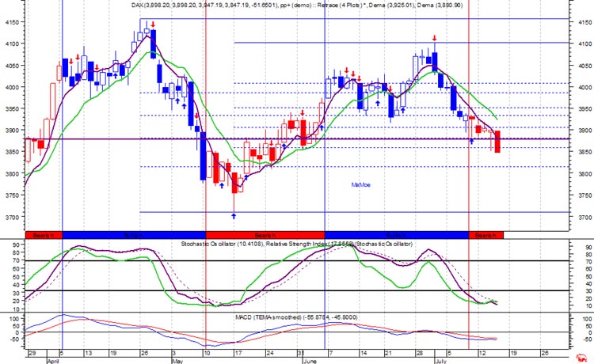The height and width of the screenshot is (364, 594).
Task: Click the April month label on time axis
Action: point(53,362)
